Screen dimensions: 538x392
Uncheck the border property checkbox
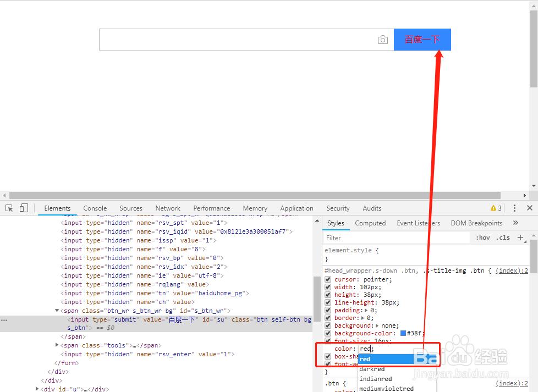click(328, 318)
